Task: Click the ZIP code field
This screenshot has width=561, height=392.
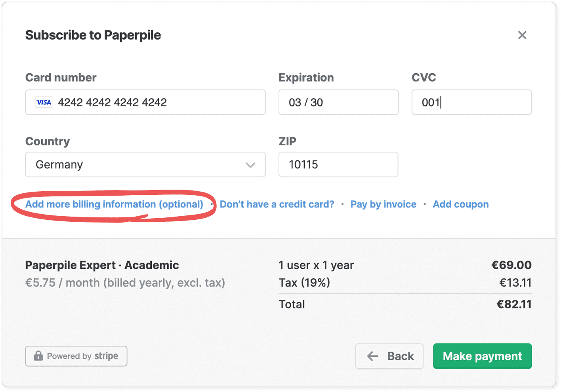Action: coord(338,165)
